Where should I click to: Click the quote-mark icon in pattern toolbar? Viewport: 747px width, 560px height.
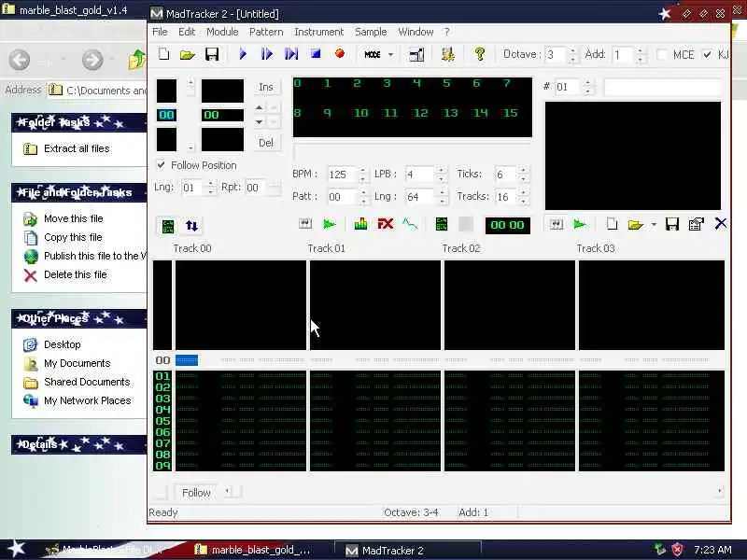pos(305,223)
